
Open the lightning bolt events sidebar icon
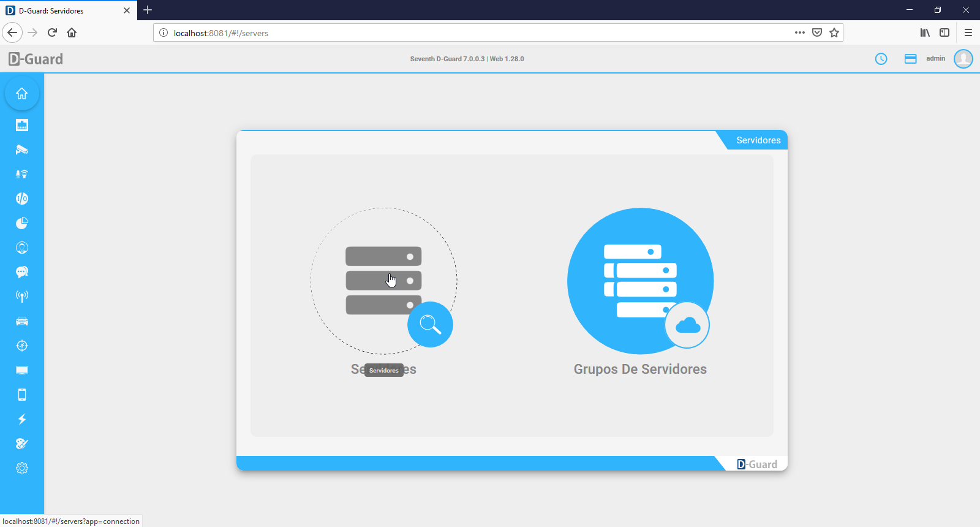(x=22, y=419)
